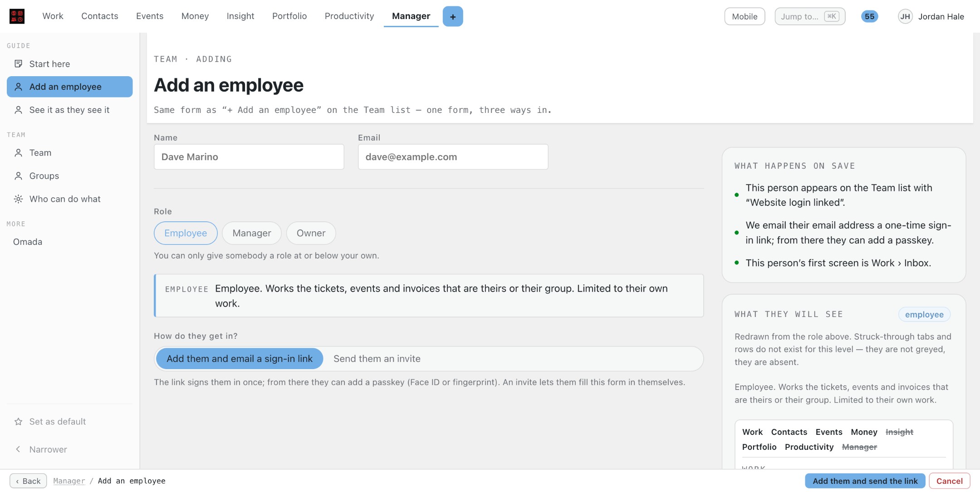Switch to the Money tab
980x492 pixels.
point(195,16)
